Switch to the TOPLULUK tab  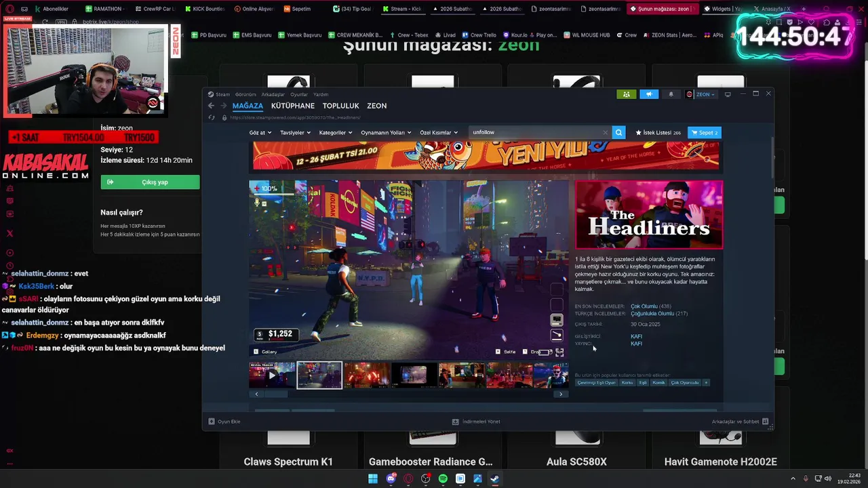coord(341,106)
